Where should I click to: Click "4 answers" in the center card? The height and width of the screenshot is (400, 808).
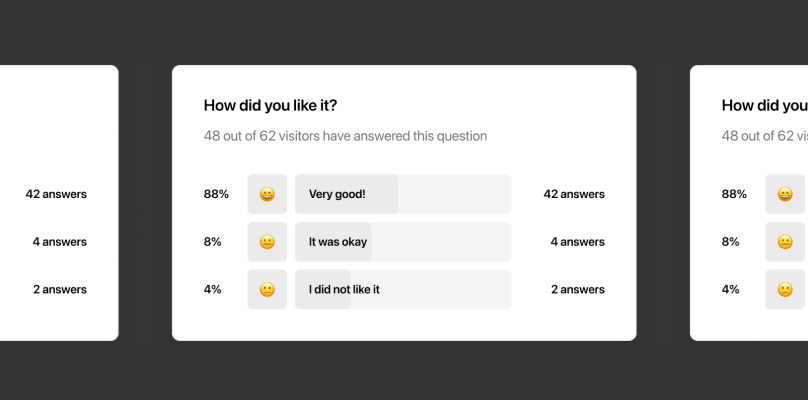pyautogui.click(x=578, y=242)
